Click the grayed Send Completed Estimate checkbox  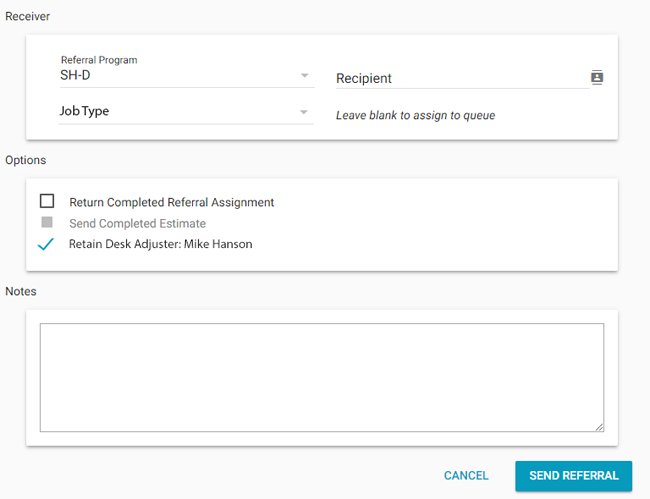pyautogui.click(x=47, y=223)
